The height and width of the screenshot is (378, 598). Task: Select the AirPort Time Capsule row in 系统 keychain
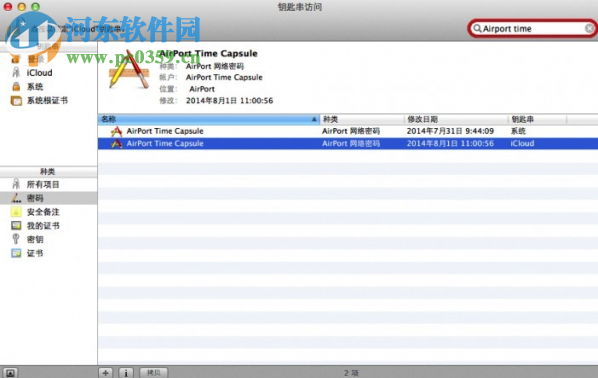(348, 131)
